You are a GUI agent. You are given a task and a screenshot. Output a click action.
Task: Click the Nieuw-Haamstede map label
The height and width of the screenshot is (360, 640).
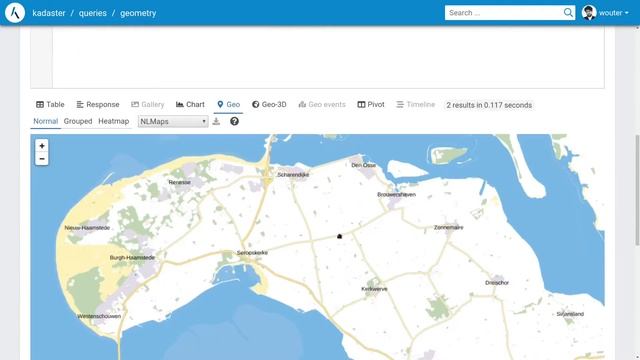[87, 228]
